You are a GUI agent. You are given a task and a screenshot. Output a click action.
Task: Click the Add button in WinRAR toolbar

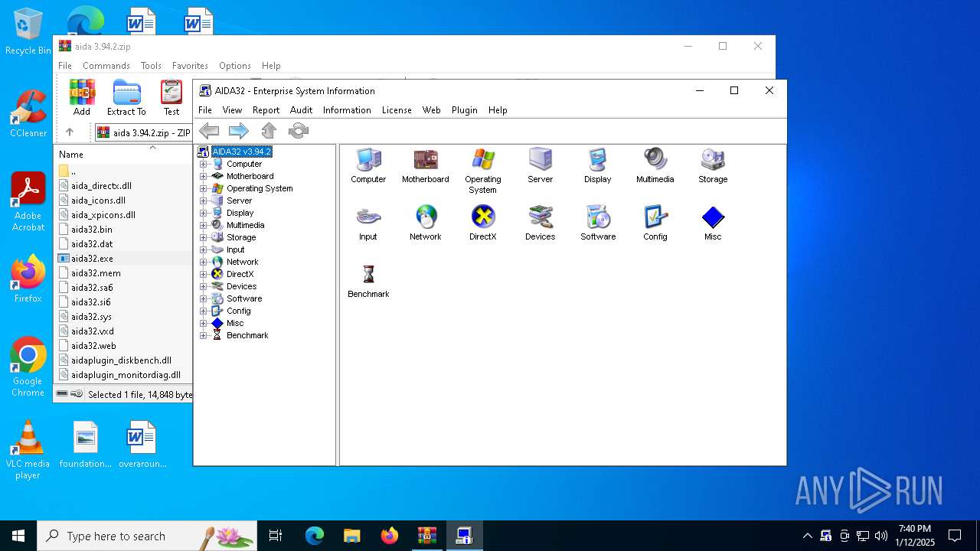pyautogui.click(x=82, y=98)
